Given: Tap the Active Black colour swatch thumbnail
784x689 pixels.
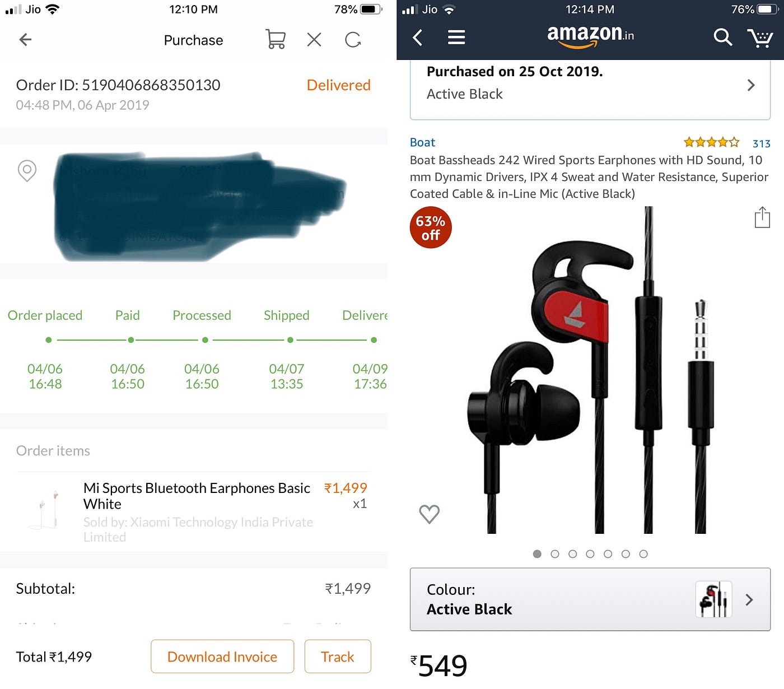Looking at the screenshot, I should tap(713, 599).
